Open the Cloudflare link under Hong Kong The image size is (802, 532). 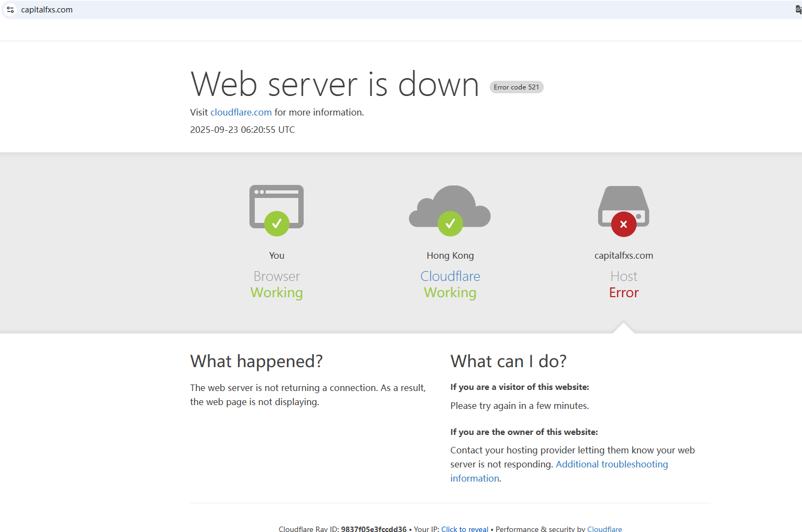coord(450,276)
